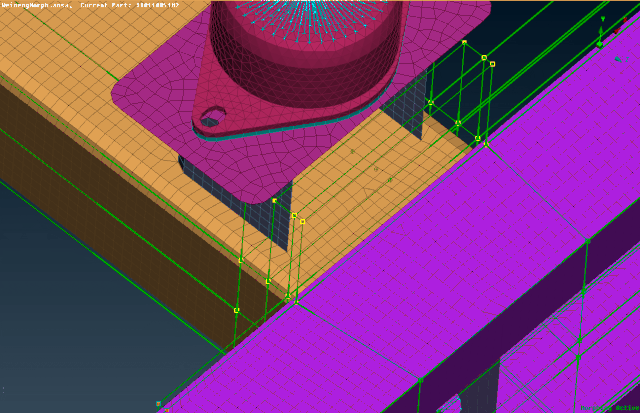The image size is (640, 413).
Task: Pick the topmost yellow morph control point
Action: (x=464, y=42)
